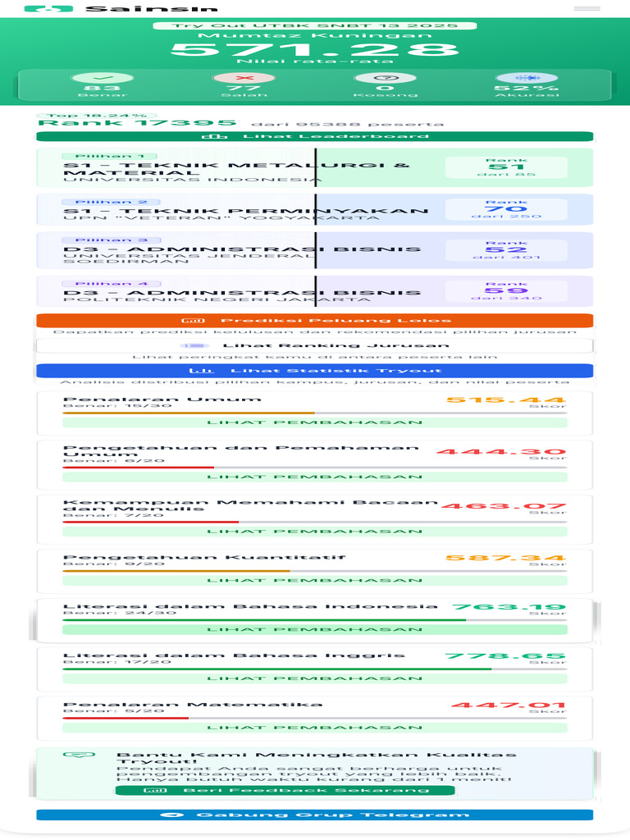Click the 587.34 score value
Viewport: 630px width, 840px height.
click(506, 558)
